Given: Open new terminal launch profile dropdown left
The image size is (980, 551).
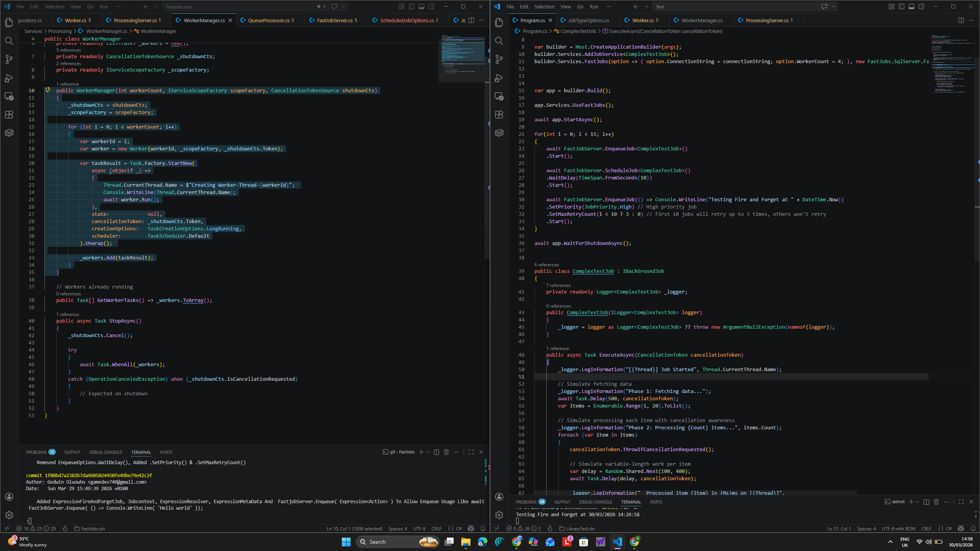Looking at the screenshot, I should pos(428,452).
